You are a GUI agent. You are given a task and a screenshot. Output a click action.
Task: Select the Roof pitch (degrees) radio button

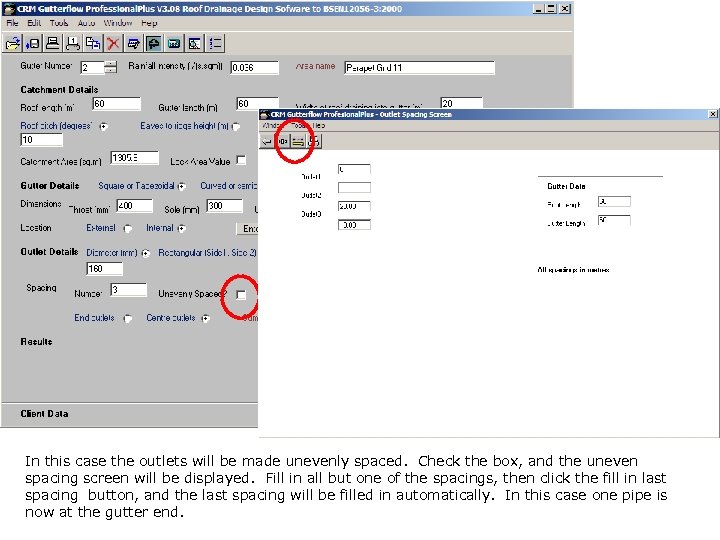point(104,126)
